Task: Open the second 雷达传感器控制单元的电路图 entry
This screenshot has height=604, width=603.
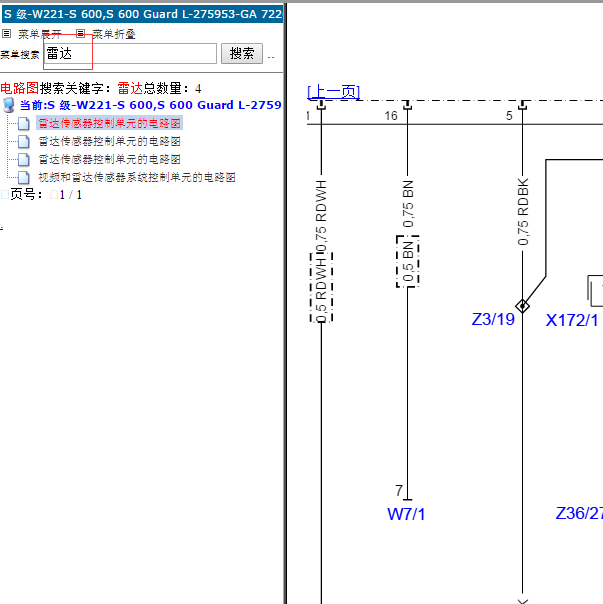Action: click(109, 141)
